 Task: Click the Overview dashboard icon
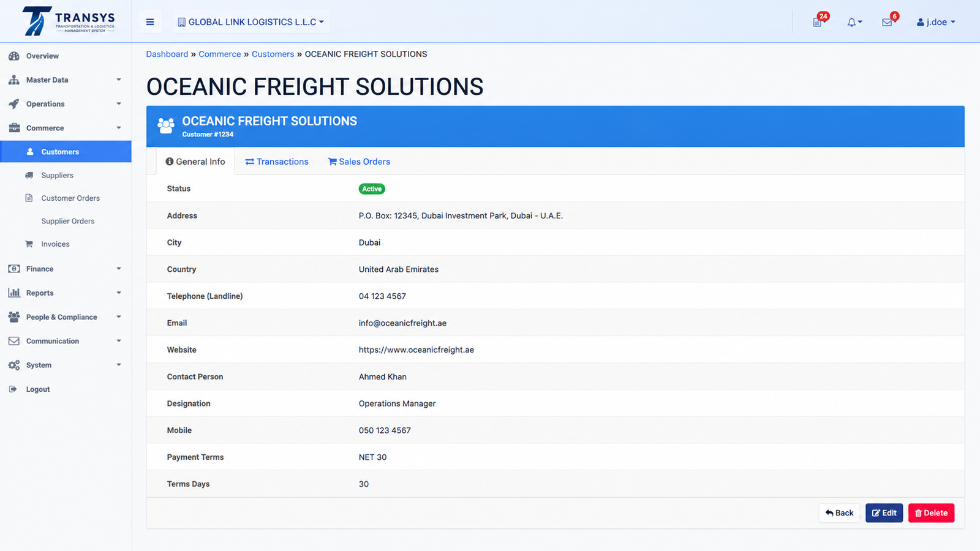coord(14,56)
